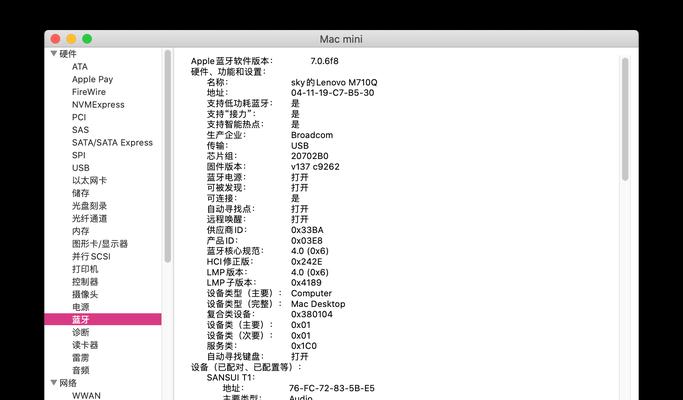The height and width of the screenshot is (400, 683).
Task: Click the name value sky的Lenovo M710Q
Action: click(x=334, y=82)
